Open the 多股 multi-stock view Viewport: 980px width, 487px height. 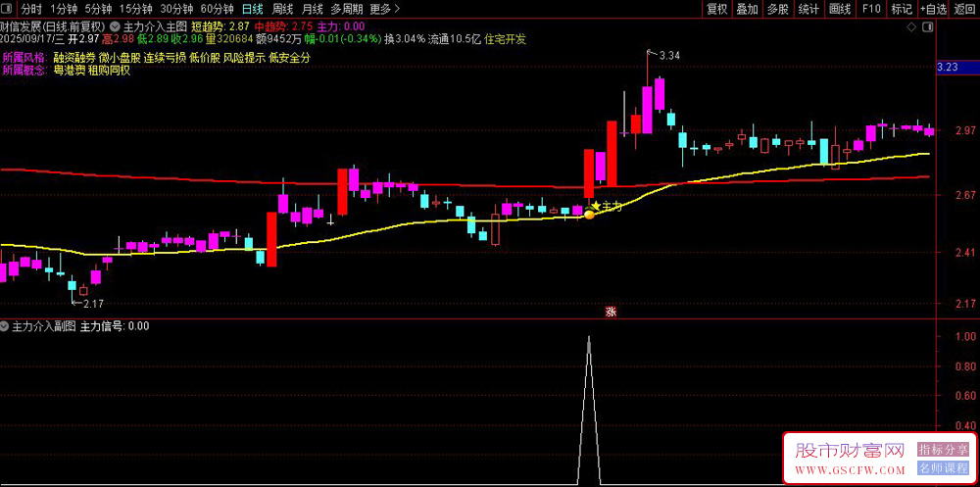point(777,9)
